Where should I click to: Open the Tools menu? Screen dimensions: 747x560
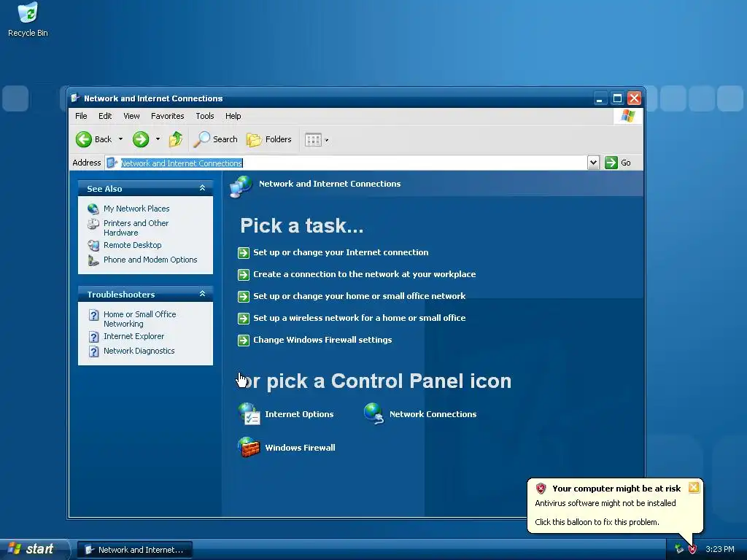click(205, 116)
